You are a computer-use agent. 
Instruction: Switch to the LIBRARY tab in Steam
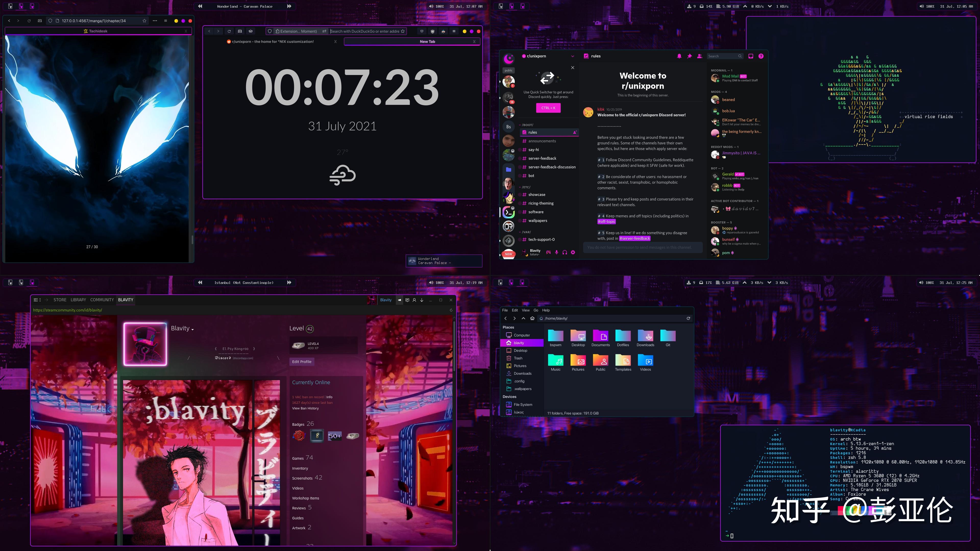click(78, 300)
